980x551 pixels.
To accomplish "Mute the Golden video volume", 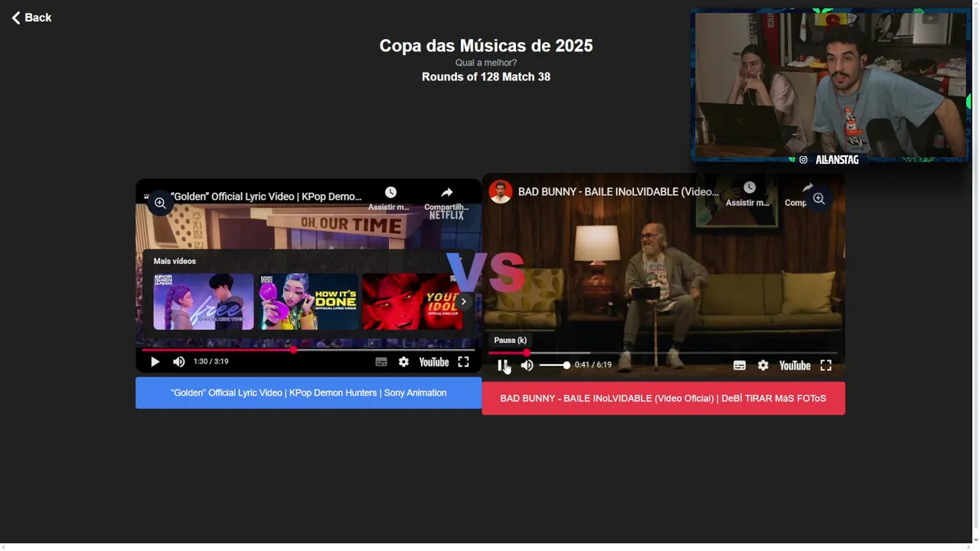I will 178,362.
